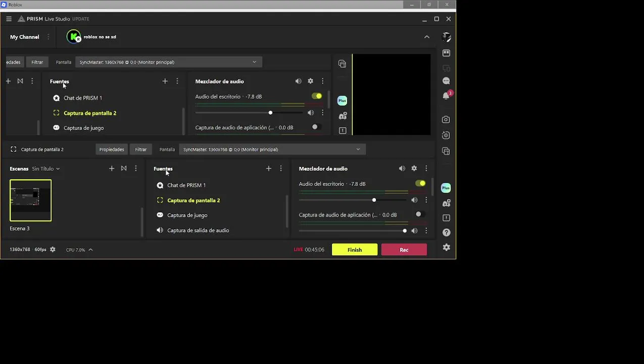
Task: Open lower Fuentes more options dots
Action: [x=281, y=168]
